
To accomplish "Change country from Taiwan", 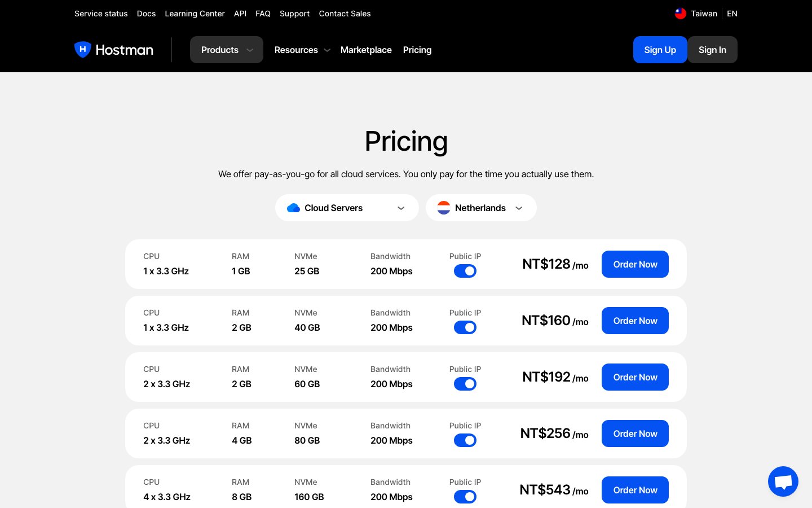I will point(696,14).
